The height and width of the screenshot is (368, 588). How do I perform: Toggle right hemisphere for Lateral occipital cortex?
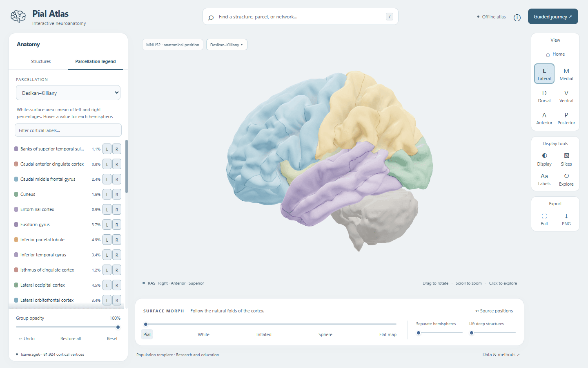[117, 285]
